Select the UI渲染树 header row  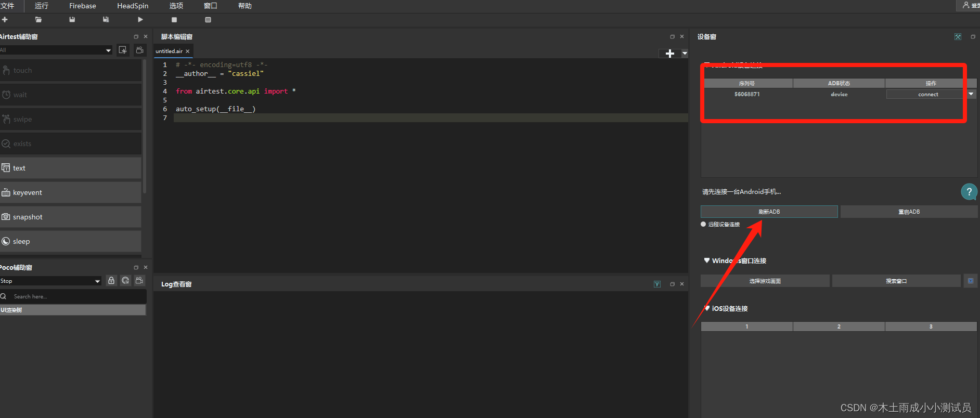73,310
